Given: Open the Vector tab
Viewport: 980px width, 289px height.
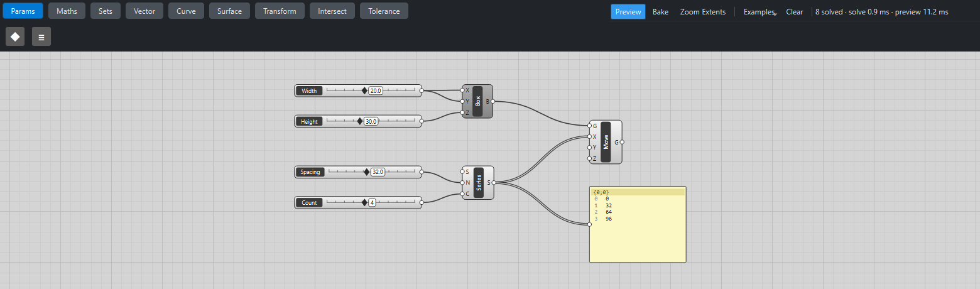Looking at the screenshot, I should 144,11.
